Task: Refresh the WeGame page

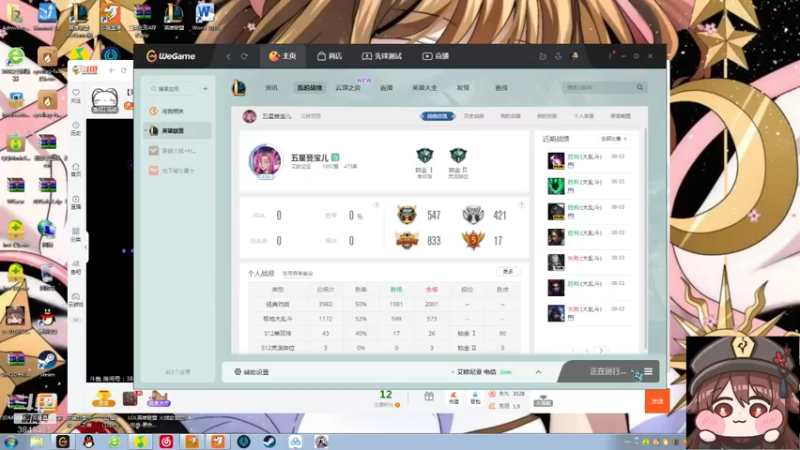Action: (x=244, y=56)
